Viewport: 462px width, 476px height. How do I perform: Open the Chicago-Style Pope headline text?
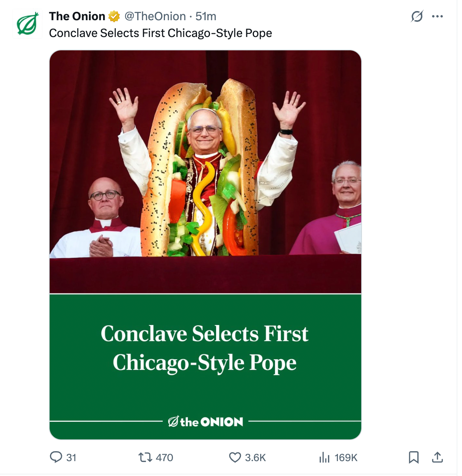[x=160, y=34]
